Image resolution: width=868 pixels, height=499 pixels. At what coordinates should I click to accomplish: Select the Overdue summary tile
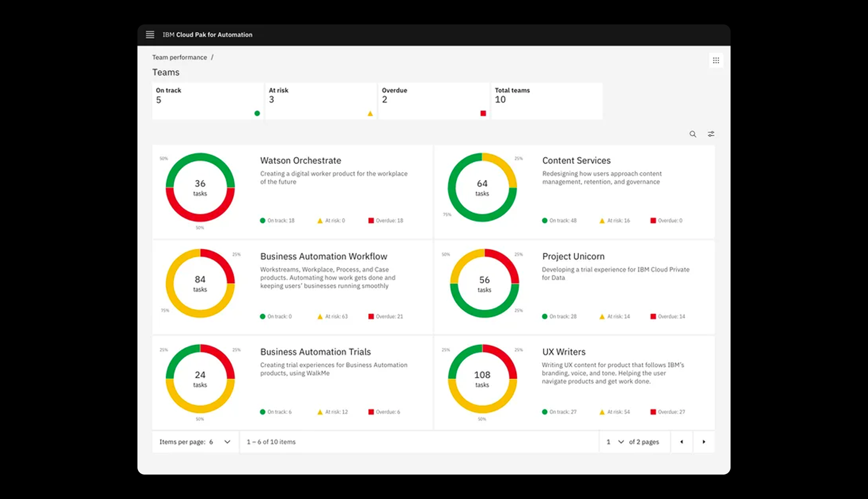pyautogui.click(x=434, y=101)
